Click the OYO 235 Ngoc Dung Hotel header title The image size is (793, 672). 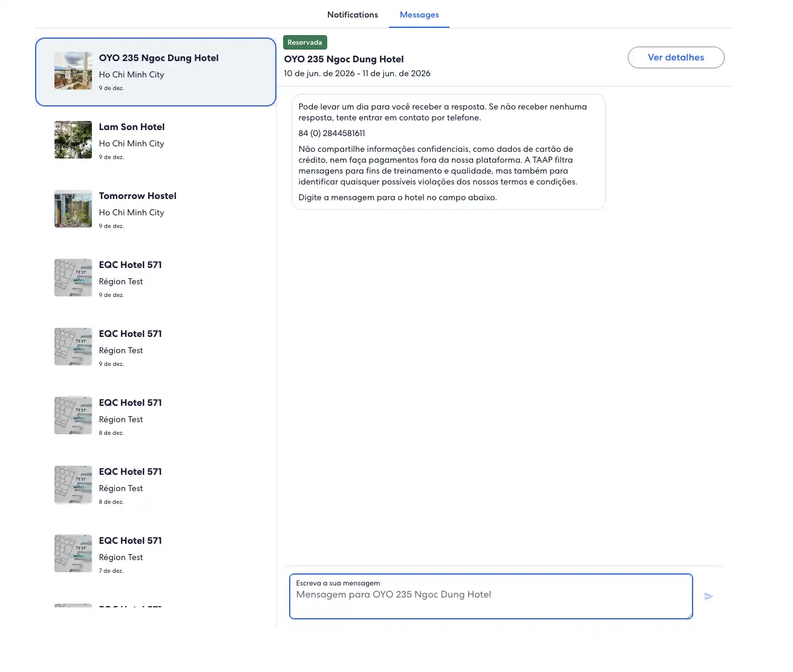[x=344, y=59]
